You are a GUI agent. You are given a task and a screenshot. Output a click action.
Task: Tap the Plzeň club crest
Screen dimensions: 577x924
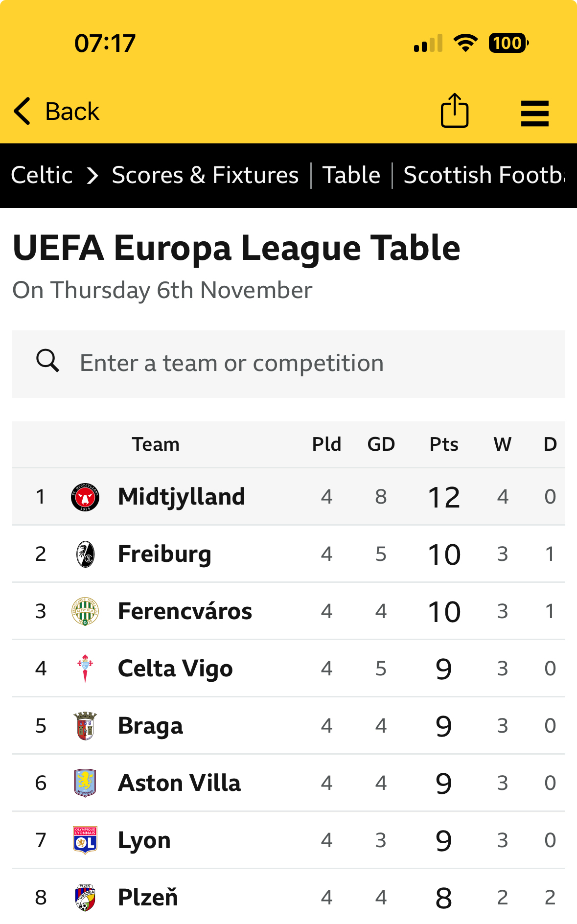coord(85,898)
